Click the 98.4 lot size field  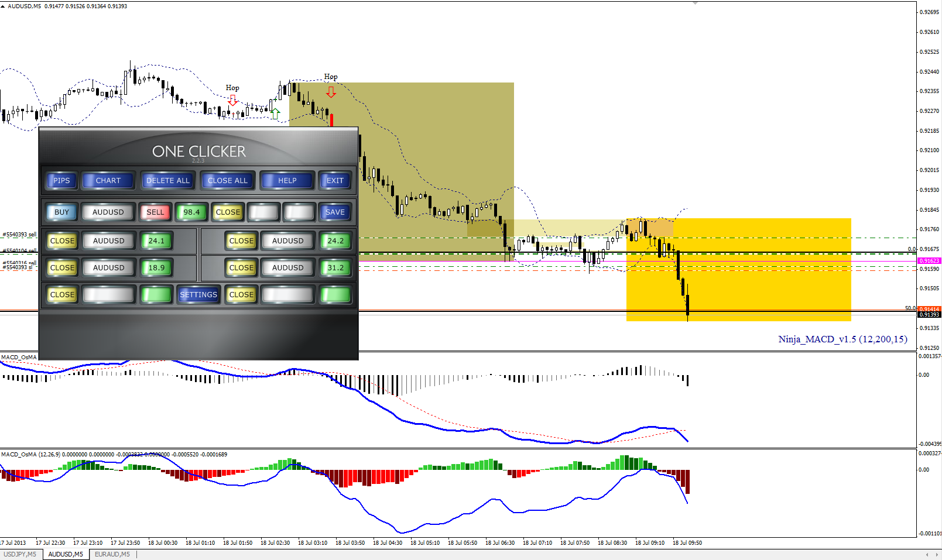[x=191, y=212]
